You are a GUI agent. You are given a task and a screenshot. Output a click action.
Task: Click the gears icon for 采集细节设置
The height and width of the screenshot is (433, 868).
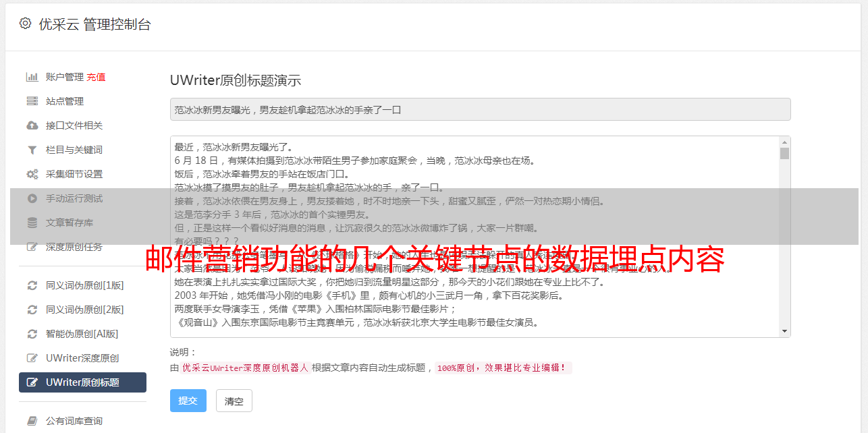pyautogui.click(x=32, y=174)
